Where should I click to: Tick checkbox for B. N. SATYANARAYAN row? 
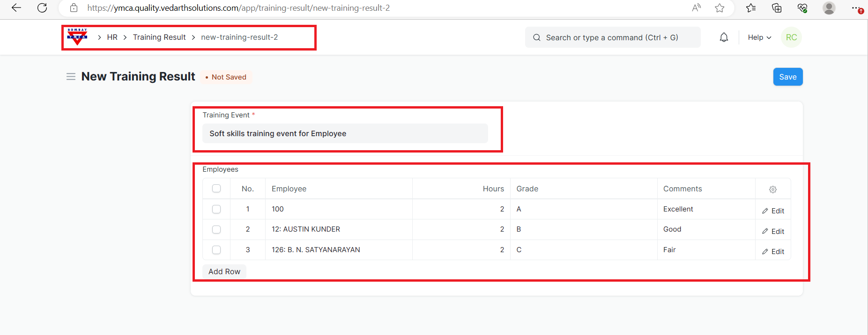coord(216,250)
